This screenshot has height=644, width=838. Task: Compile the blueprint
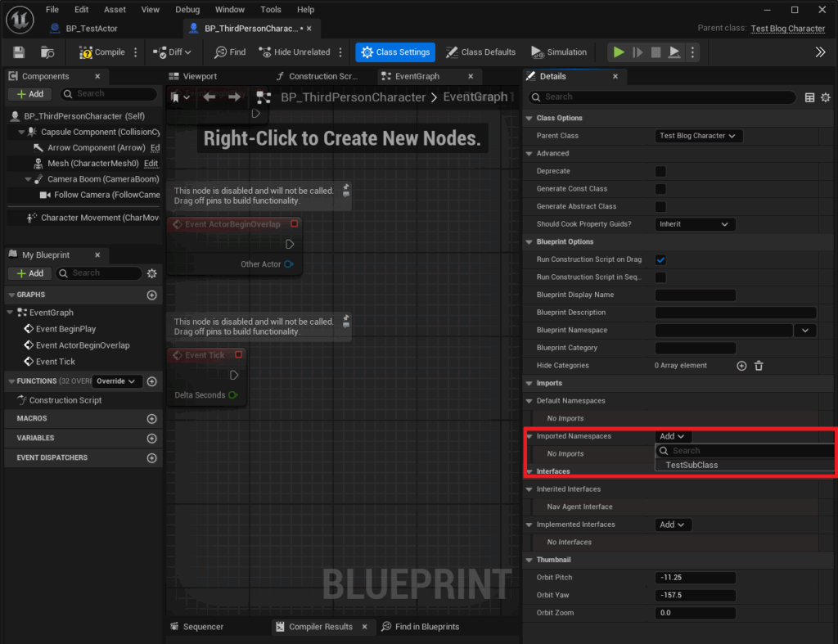pos(101,52)
